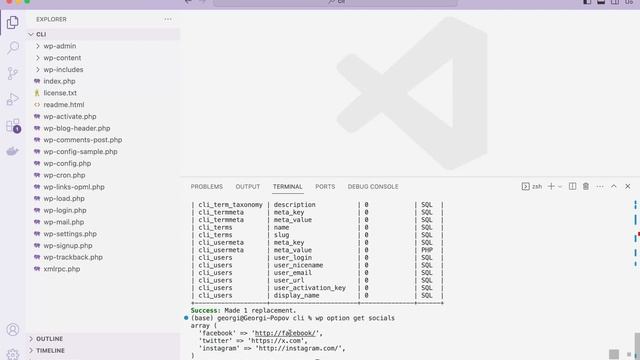Viewport: 640px width, 360px height.
Task: Open readme.html file
Action: tap(64, 105)
